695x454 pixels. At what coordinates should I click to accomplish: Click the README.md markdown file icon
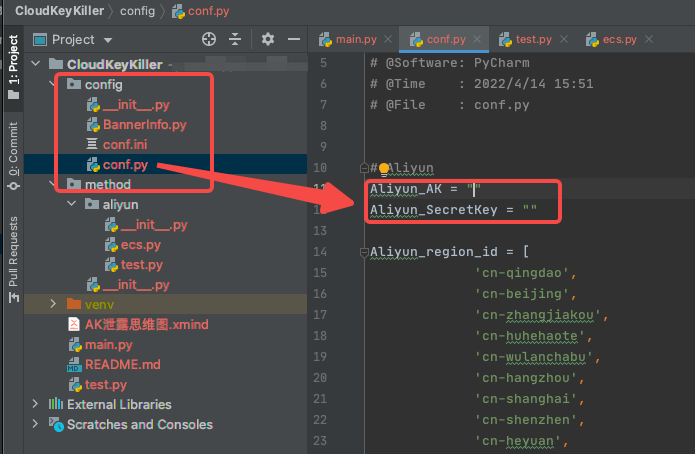point(74,364)
